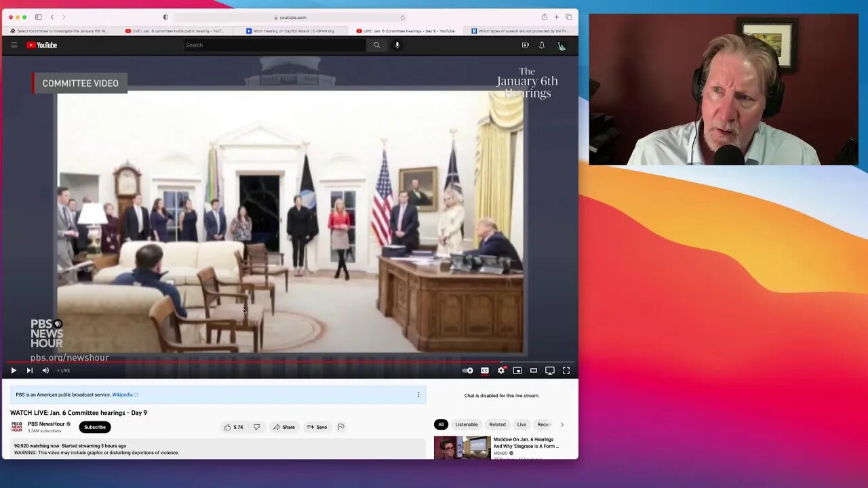Jump to the LIVE indicator in player
The width and height of the screenshot is (868, 488).
(x=64, y=371)
